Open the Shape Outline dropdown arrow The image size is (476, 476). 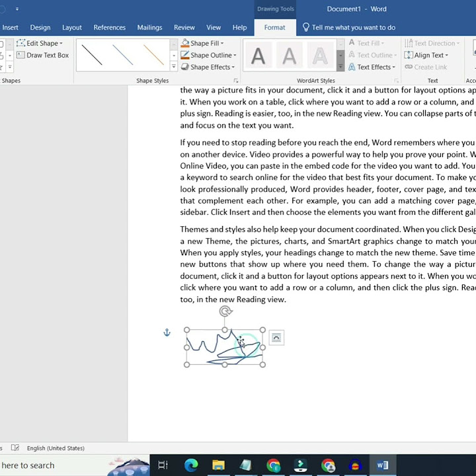[x=235, y=56]
